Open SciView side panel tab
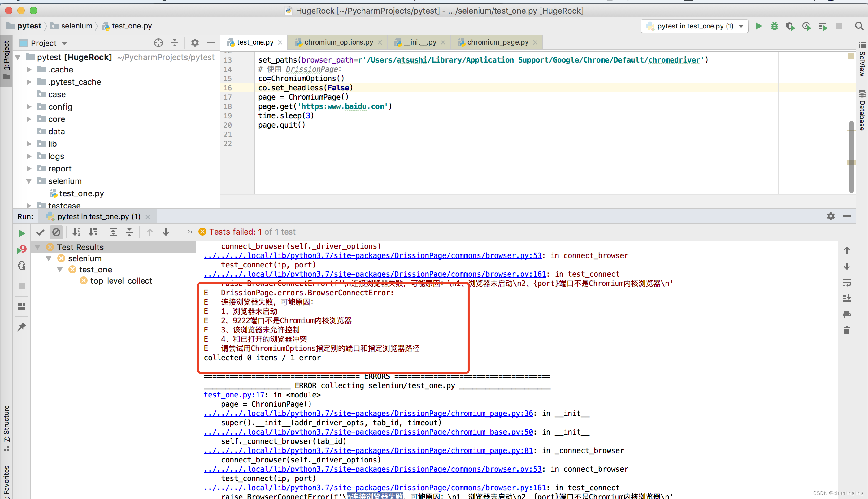Screen dimensions: 868x499 (x=862, y=59)
